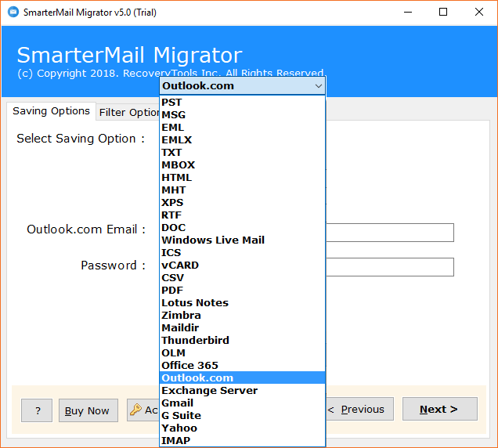Pick RTF saving option
This screenshot has height=448, width=498.
(242, 215)
